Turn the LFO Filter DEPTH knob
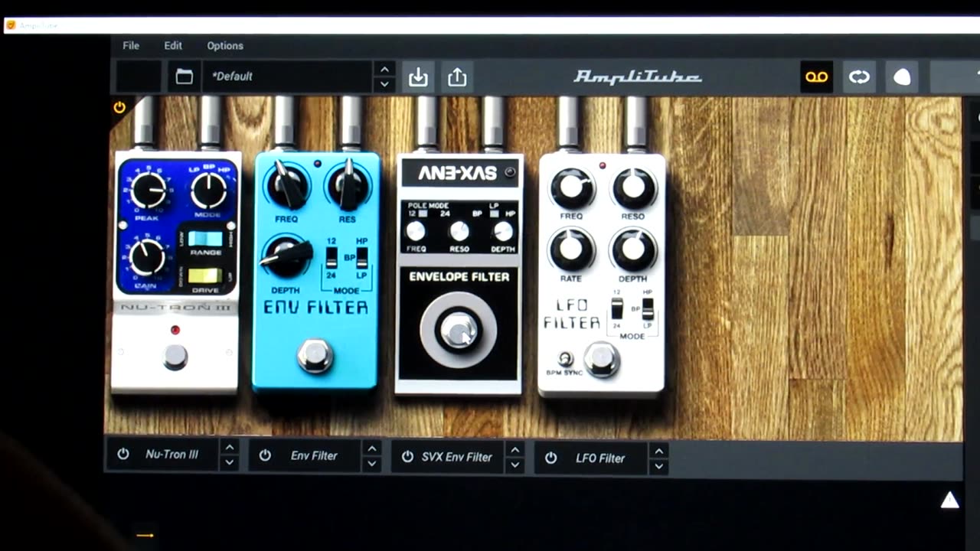This screenshot has width=980, height=551. [633, 249]
